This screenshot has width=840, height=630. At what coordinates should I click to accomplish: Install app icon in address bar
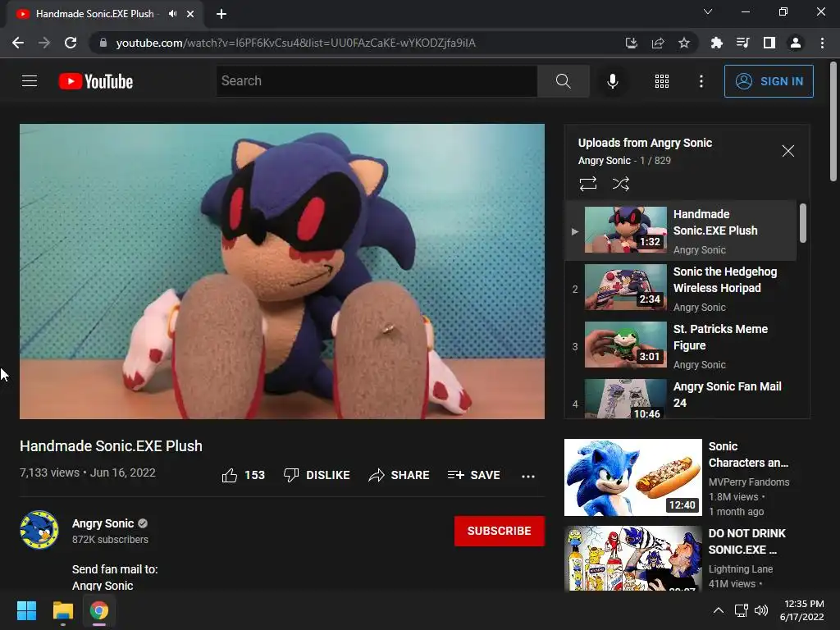(631, 43)
